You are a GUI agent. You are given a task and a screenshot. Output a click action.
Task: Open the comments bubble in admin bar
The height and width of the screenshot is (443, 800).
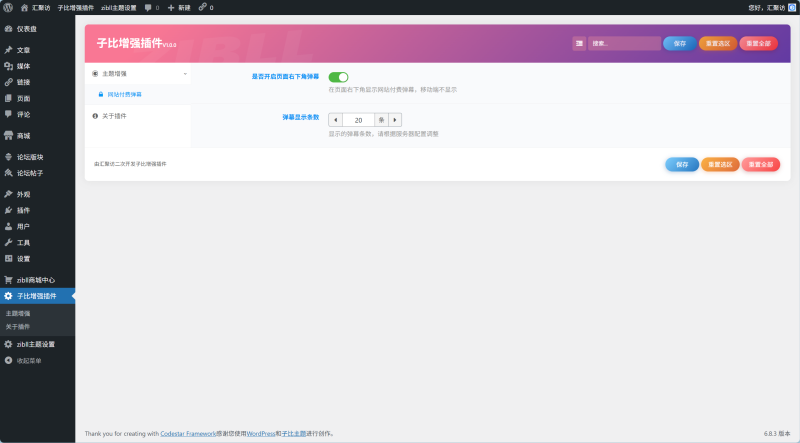[x=152, y=7]
